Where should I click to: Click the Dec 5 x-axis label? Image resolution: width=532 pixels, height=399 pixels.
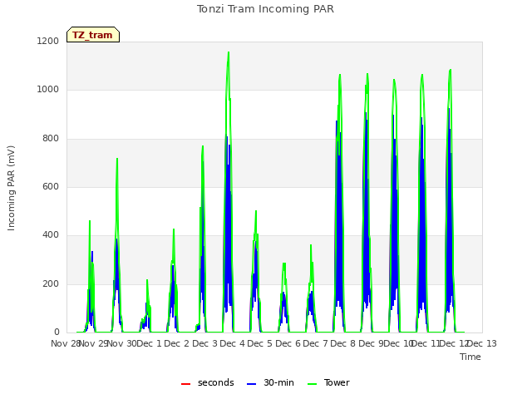tap(259, 343)
